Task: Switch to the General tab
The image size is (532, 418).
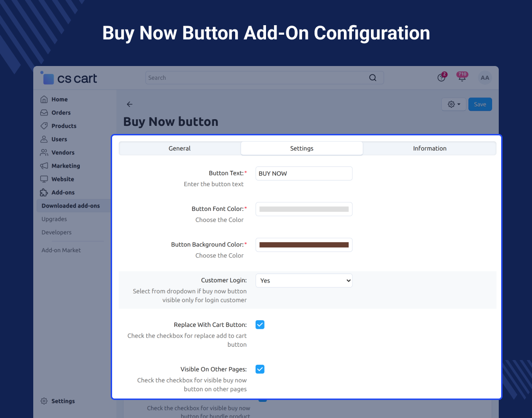Action: click(180, 149)
